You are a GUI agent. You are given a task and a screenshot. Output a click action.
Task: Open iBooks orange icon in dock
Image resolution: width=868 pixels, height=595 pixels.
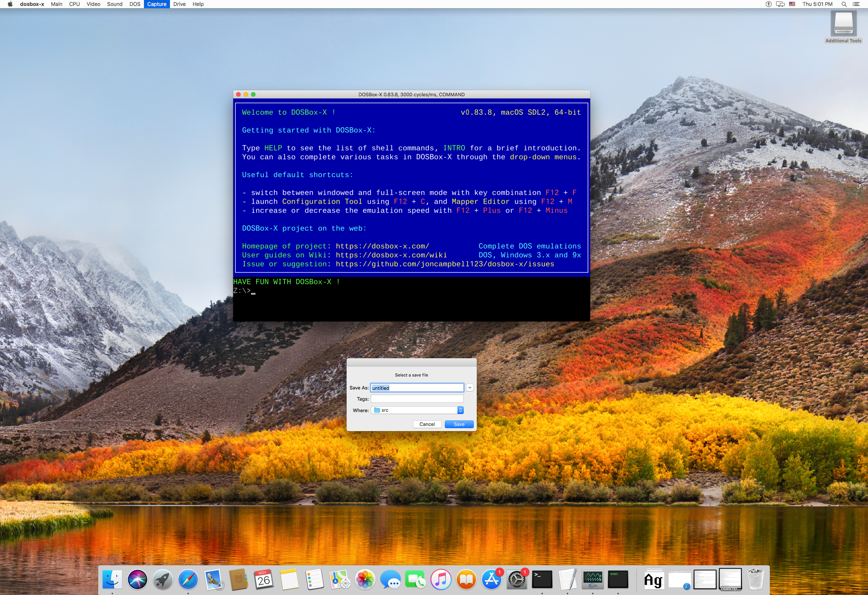[x=466, y=580]
